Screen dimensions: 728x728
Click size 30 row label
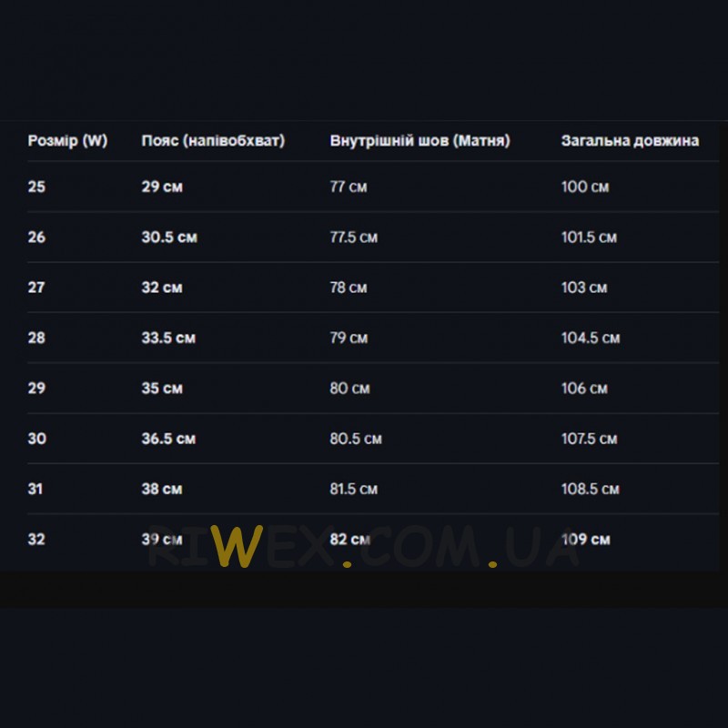[x=36, y=439]
